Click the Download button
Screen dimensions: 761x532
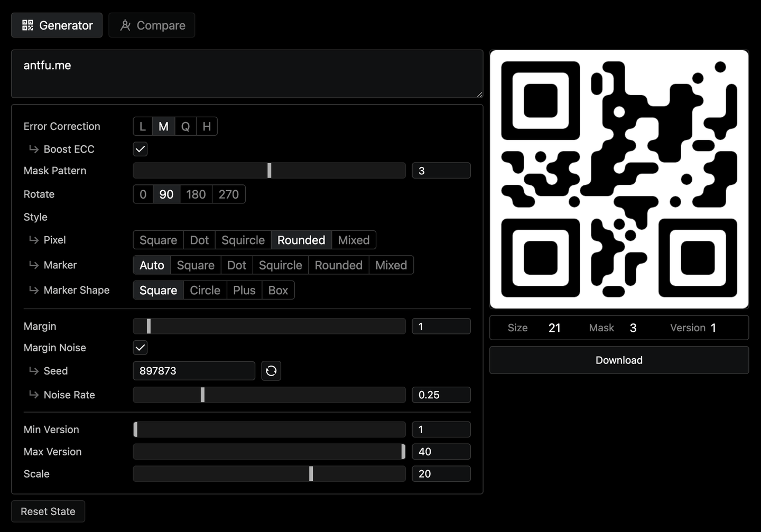point(619,360)
